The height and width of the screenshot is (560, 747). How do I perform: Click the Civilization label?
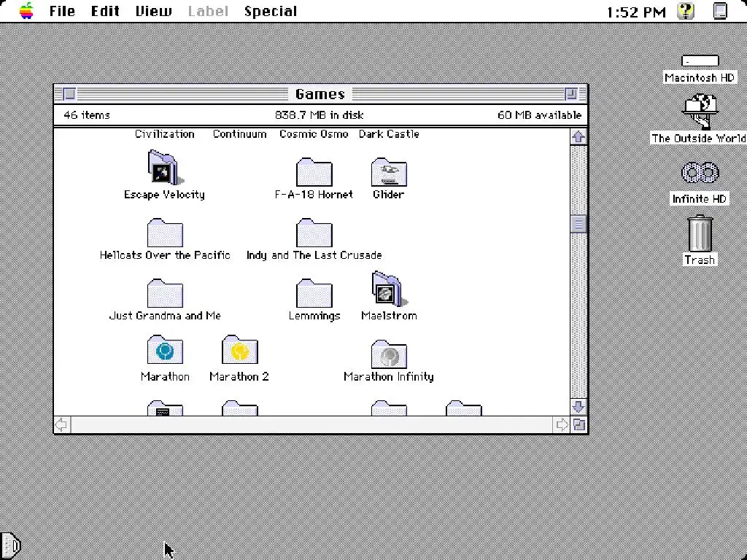(164, 134)
